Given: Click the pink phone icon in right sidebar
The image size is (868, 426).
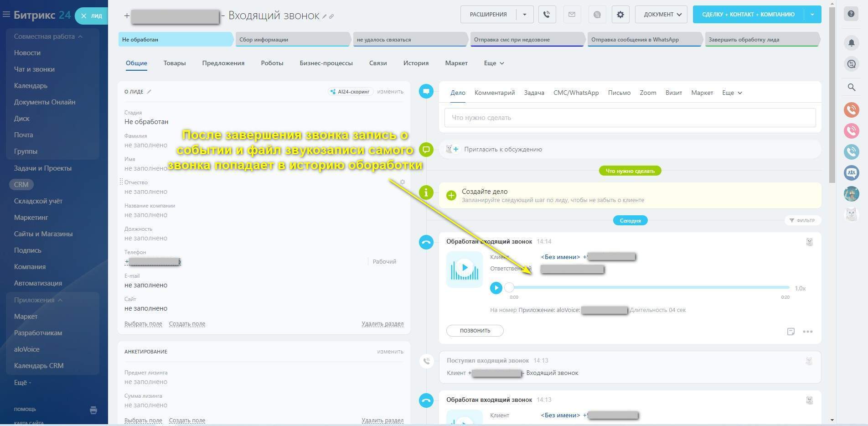Looking at the screenshot, I should pos(851,131).
